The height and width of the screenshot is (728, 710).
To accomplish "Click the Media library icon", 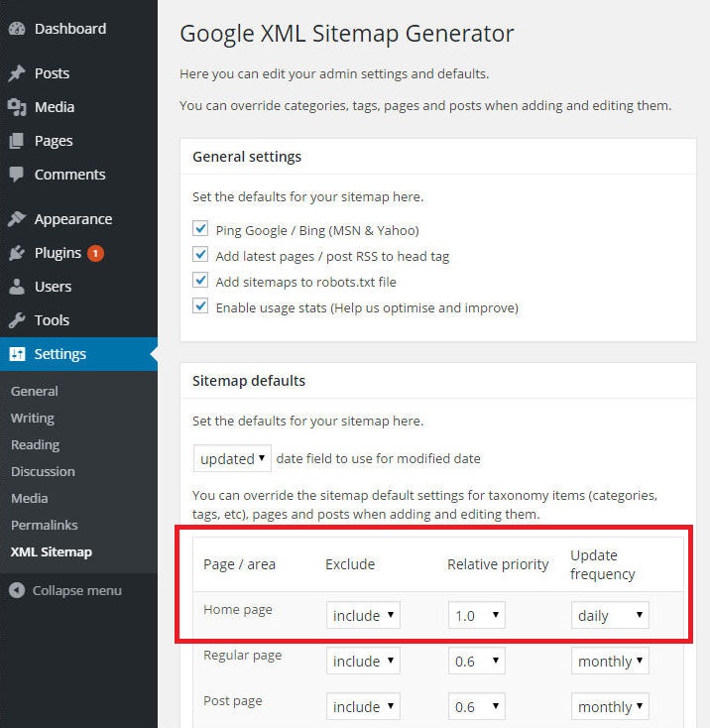I will (x=17, y=107).
